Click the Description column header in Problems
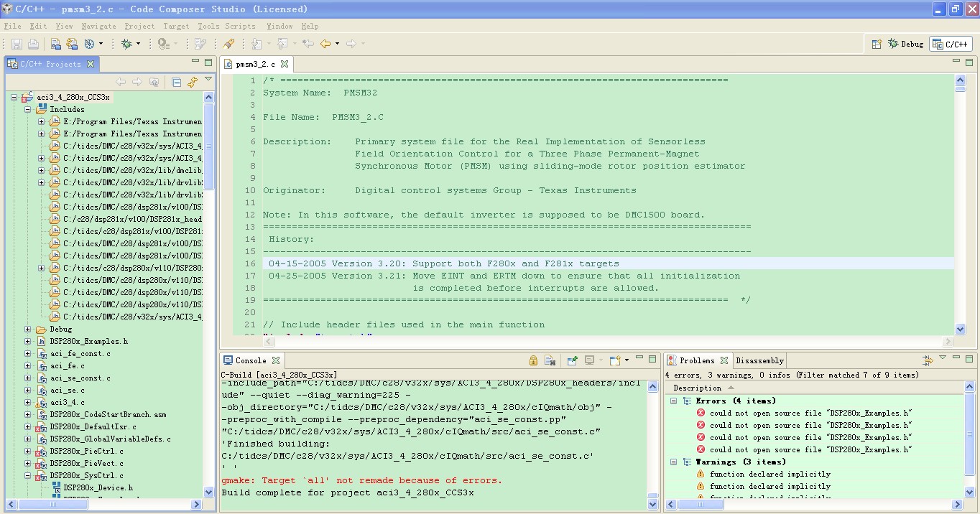The height and width of the screenshot is (514, 980). click(x=697, y=388)
